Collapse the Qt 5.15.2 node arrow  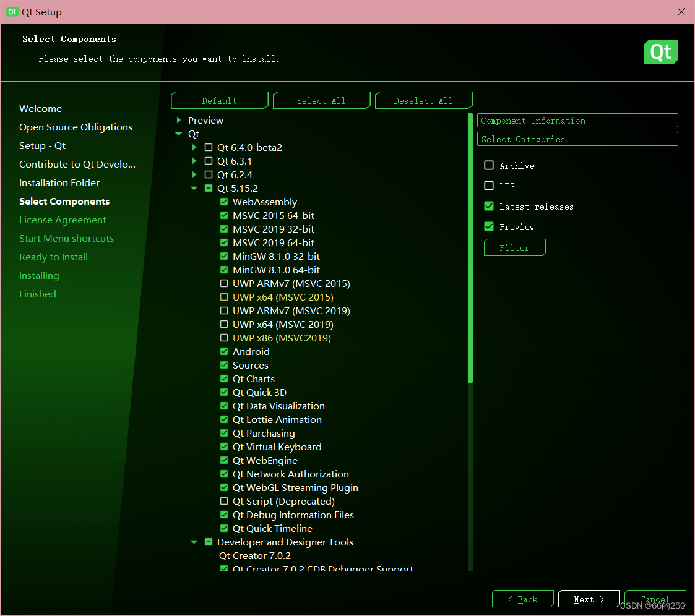point(194,188)
